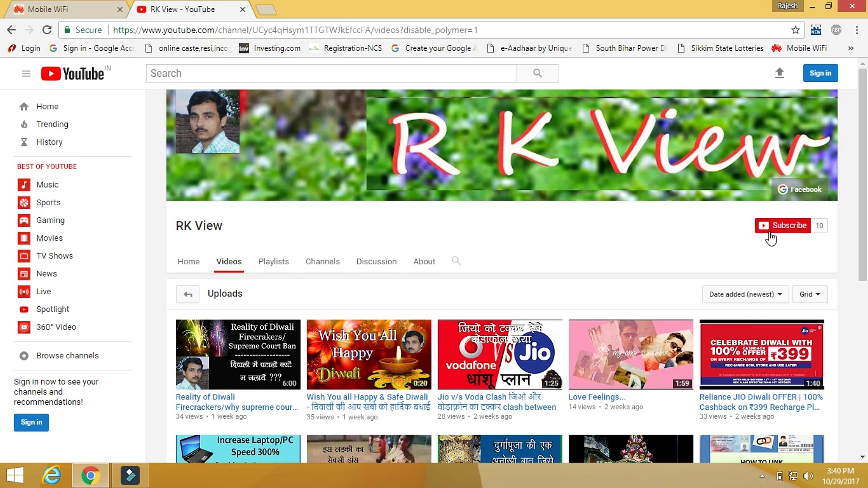Open Trending from the sidebar
The image size is (868, 488).
pos(52,124)
